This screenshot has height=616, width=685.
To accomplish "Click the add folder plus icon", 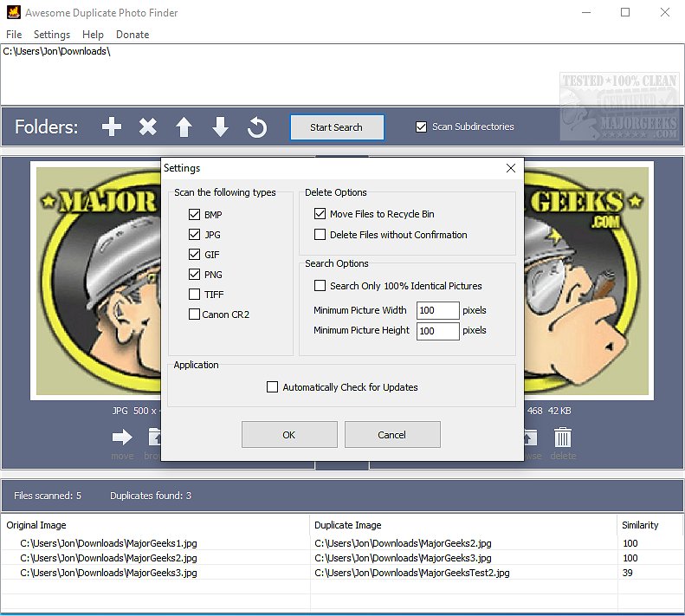I will coord(112,127).
